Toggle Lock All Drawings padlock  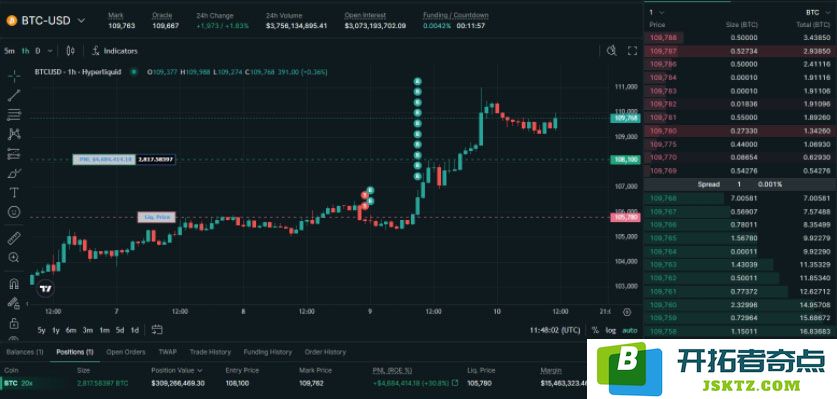14,323
